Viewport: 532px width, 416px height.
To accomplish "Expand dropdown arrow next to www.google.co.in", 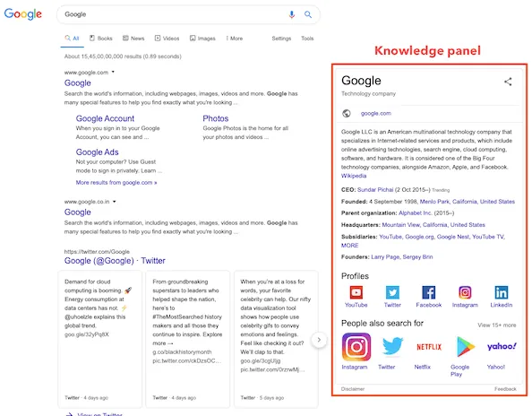I will point(115,202).
